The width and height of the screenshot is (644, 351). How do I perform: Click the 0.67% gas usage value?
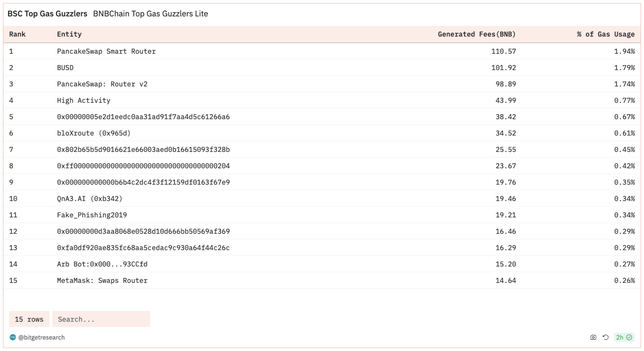tap(625, 117)
